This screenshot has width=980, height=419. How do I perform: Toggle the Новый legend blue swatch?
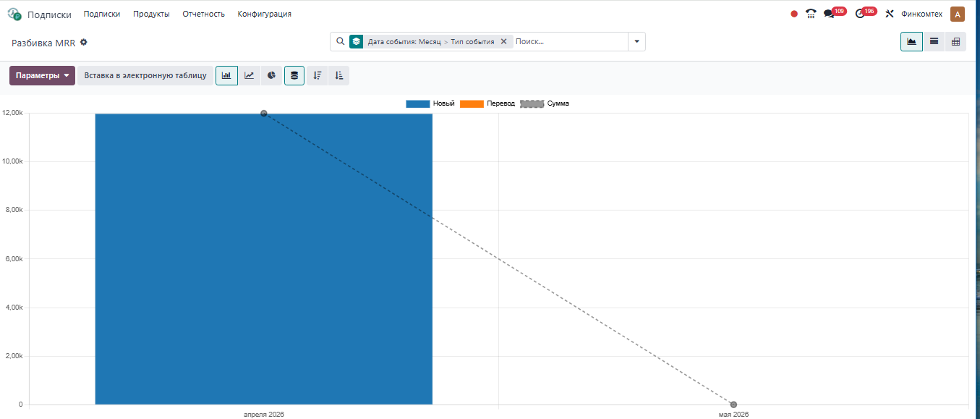pyautogui.click(x=418, y=103)
